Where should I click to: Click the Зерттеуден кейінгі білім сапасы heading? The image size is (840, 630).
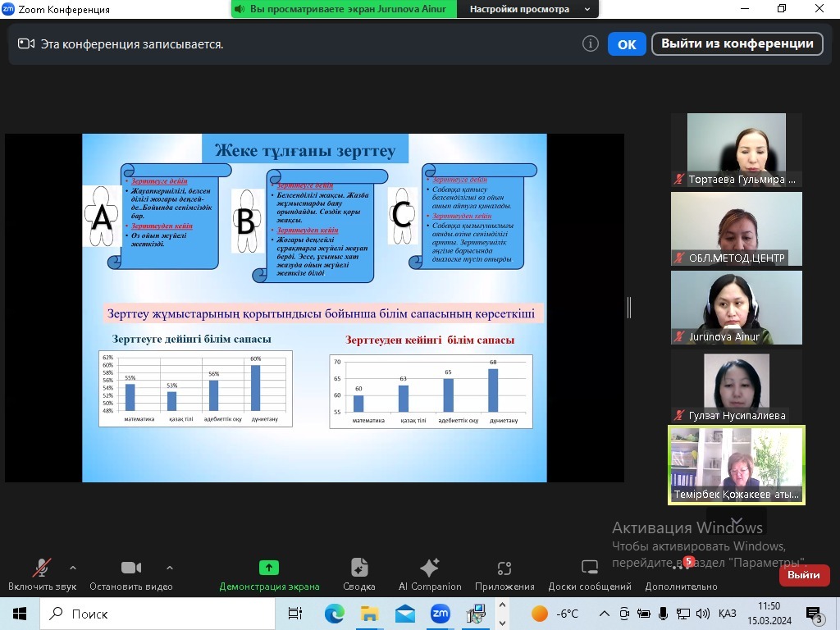tap(430, 340)
